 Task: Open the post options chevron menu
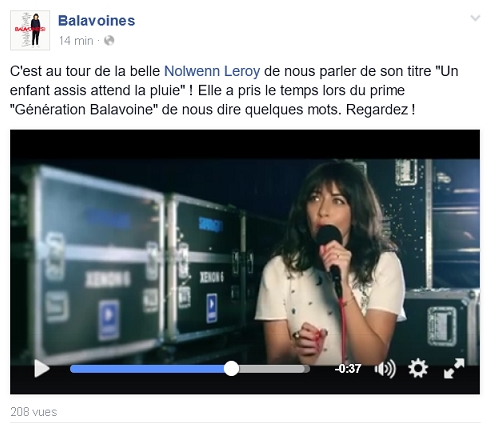475,18
